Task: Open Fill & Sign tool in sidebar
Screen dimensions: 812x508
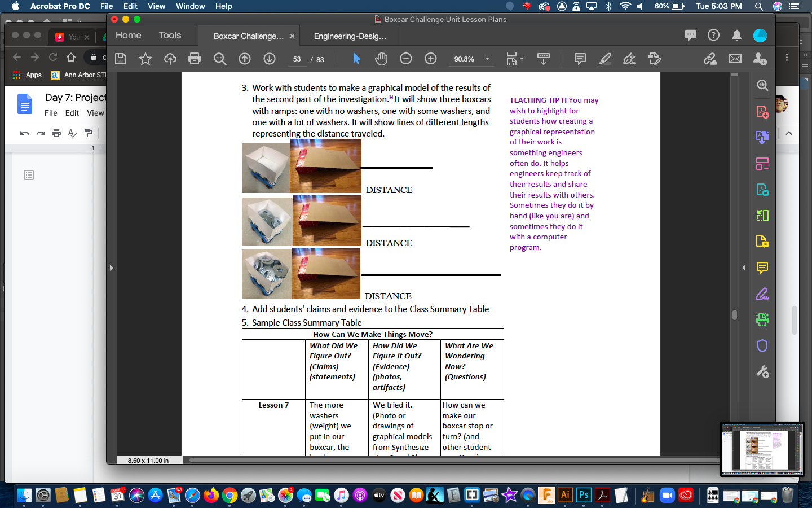Action: [762, 294]
